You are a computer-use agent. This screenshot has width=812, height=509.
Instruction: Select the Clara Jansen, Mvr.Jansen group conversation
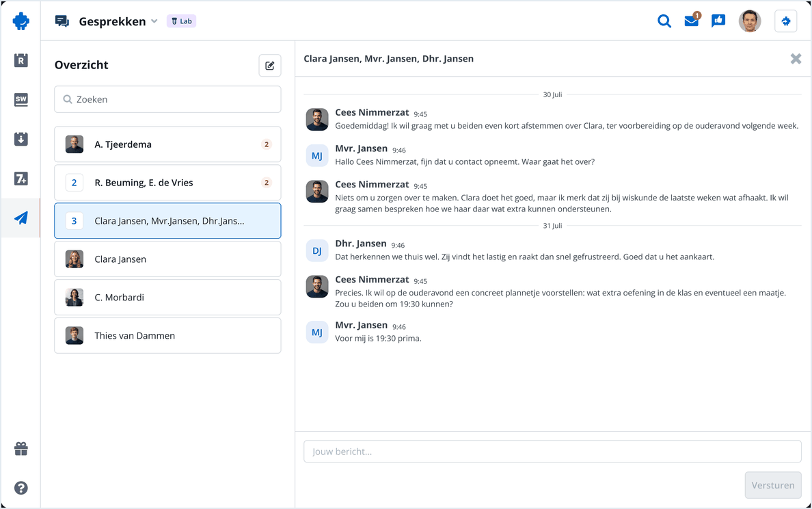tap(167, 221)
